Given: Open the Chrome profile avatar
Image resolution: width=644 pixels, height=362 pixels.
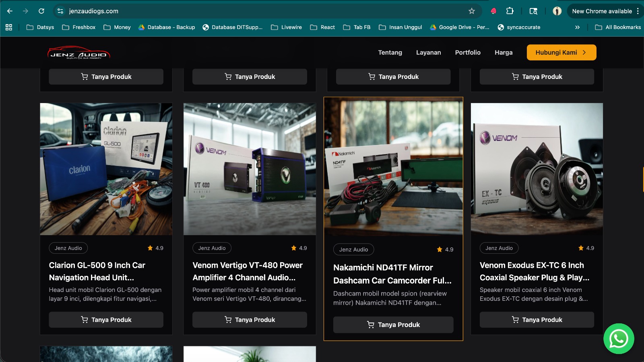Looking at the screenshot, I should [557, 11].
